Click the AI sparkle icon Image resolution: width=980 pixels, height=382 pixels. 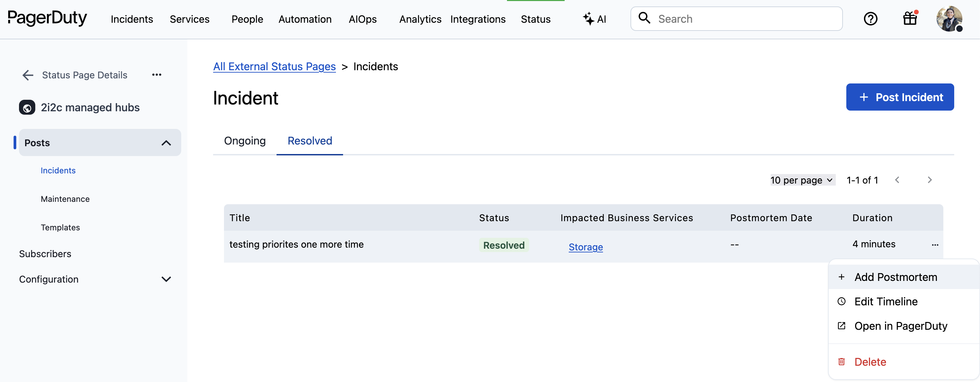click(588, 19)
